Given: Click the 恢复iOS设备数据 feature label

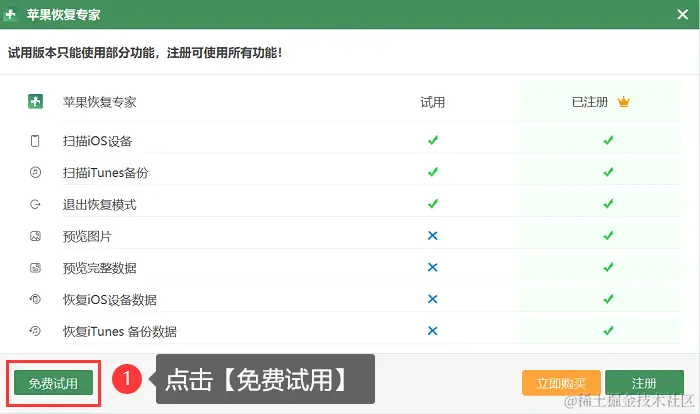Looking at the screenshot, I should (x=110, y=300).
